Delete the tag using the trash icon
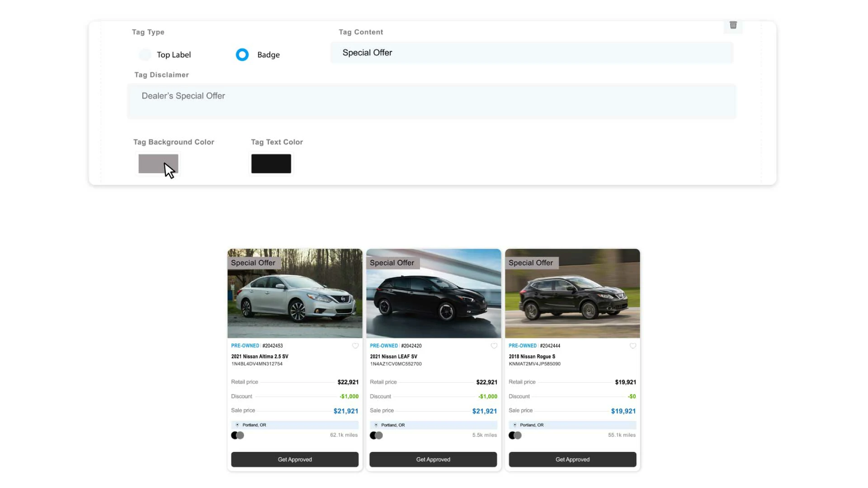Image resolution: width=868 pixels, height=488 pixels. click(x=733, y=25)
